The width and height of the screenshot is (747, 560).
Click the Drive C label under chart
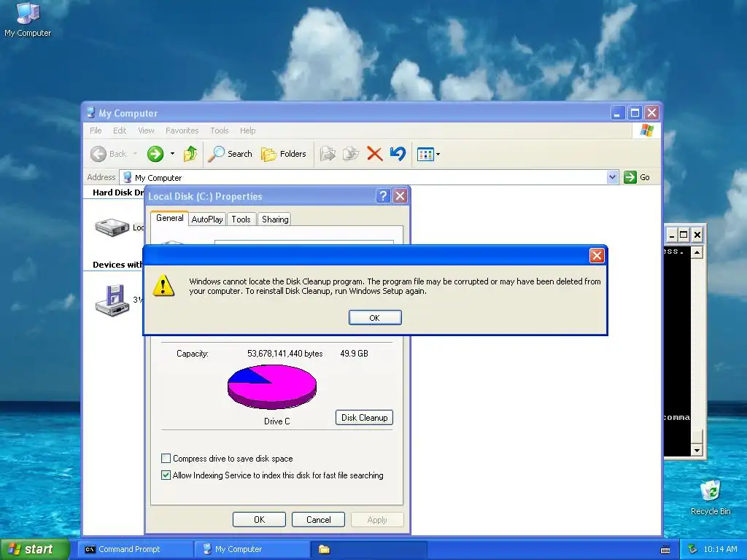[276, 421]
